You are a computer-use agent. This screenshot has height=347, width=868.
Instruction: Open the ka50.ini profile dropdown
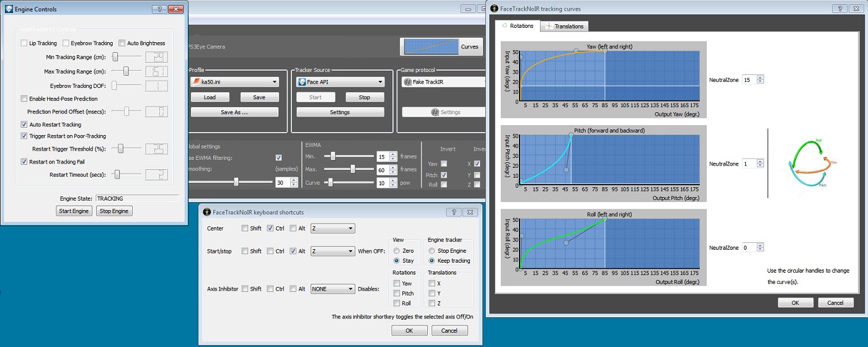[x=234, y=82]
